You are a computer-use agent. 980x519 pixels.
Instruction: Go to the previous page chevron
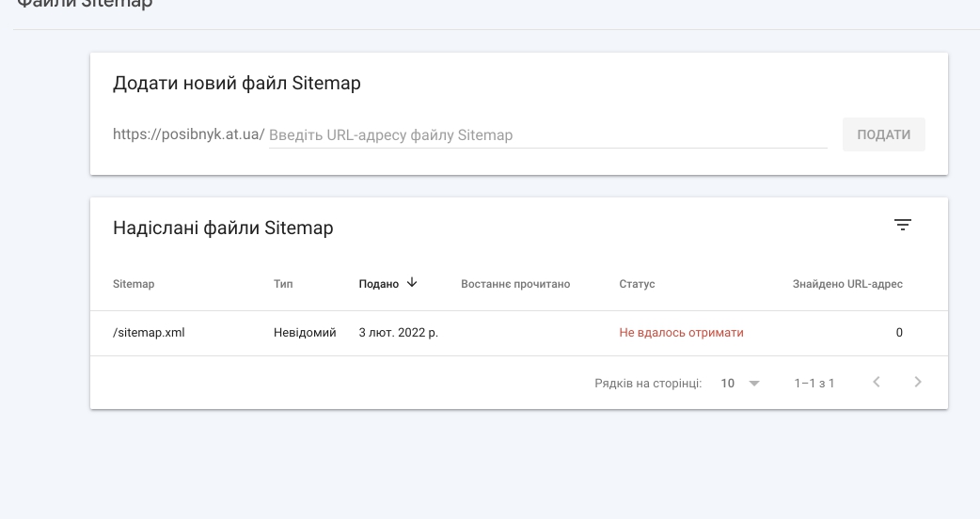point(876,382)
